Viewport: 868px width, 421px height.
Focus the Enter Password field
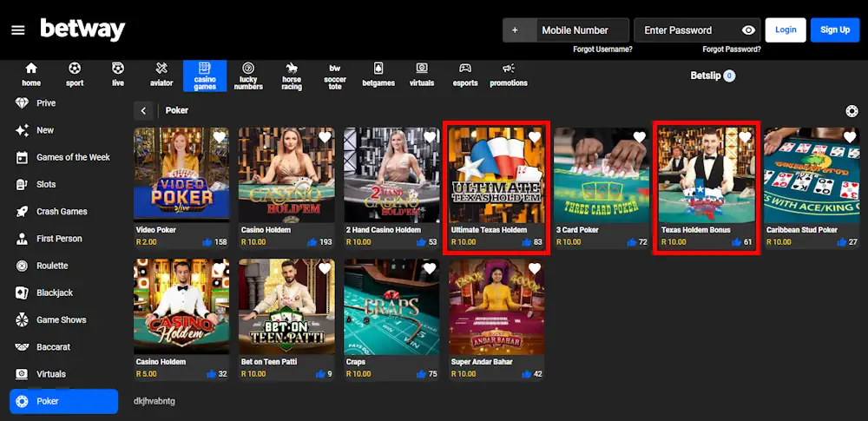pos(697,30)
